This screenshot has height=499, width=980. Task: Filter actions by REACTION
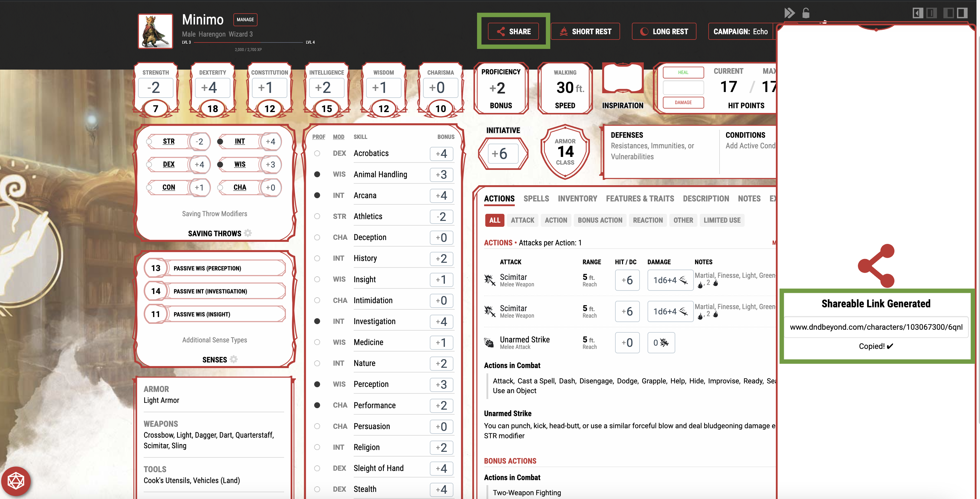click(648, 220)
